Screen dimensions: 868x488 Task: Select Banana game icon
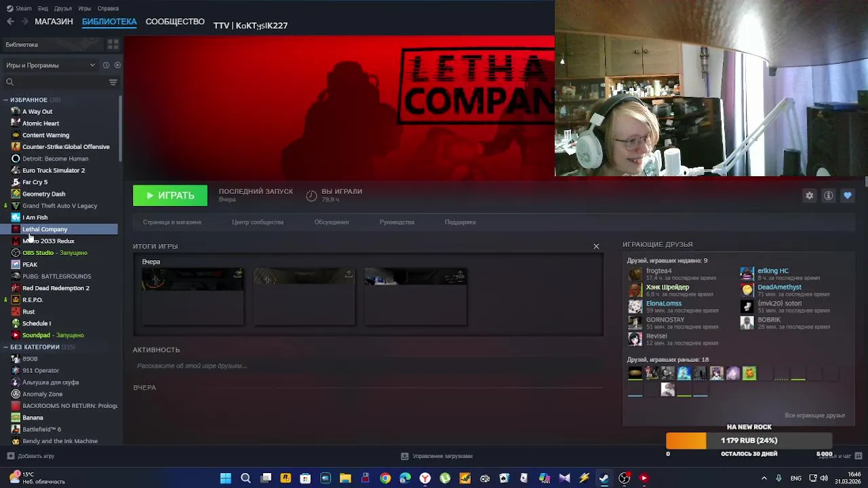point(16,418)
